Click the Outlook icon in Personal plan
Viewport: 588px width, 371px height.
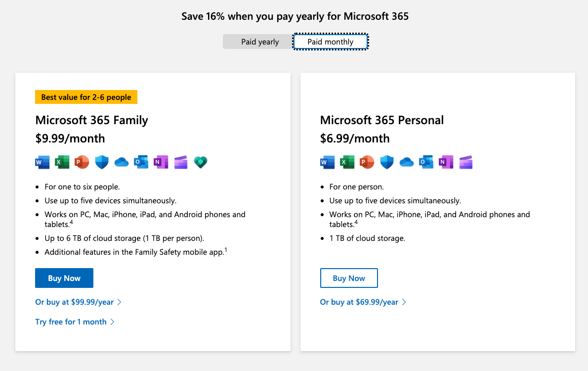pos(426,162)
